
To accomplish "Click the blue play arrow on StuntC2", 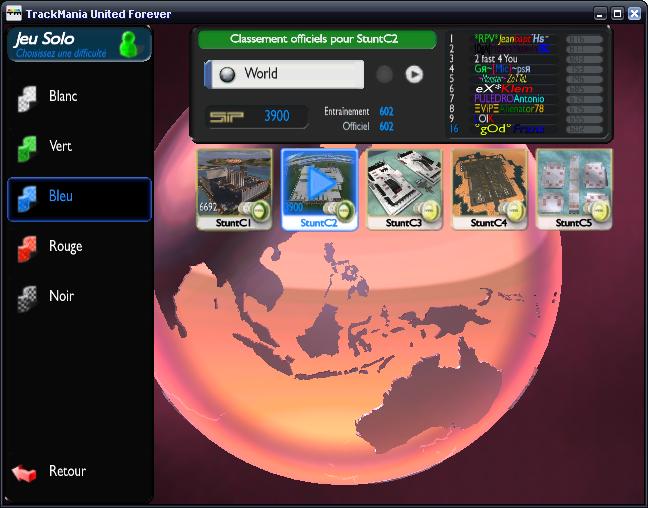I will pyautogui.click(x=319, y=183).
